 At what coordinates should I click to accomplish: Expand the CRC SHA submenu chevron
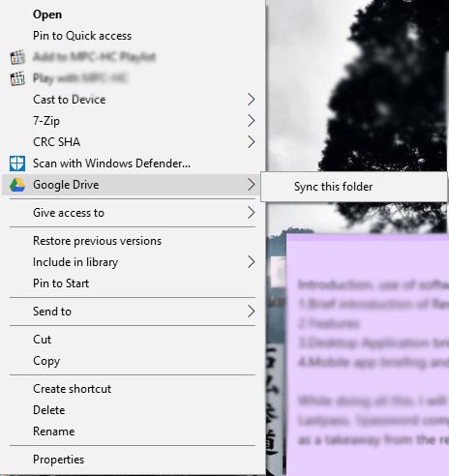click(252, 142)
